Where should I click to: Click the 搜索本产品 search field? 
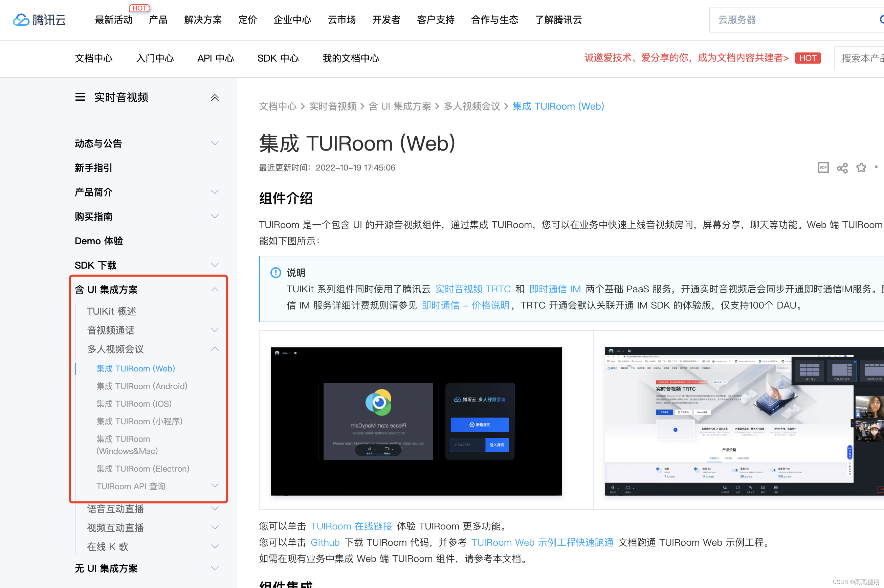tap(859, 58)
